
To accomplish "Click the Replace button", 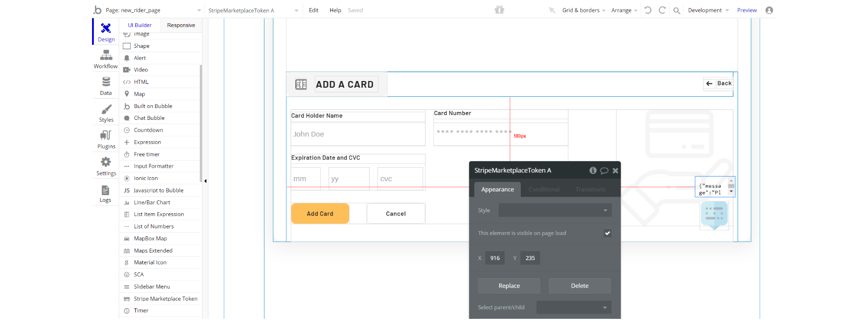I will click(509, 286).
